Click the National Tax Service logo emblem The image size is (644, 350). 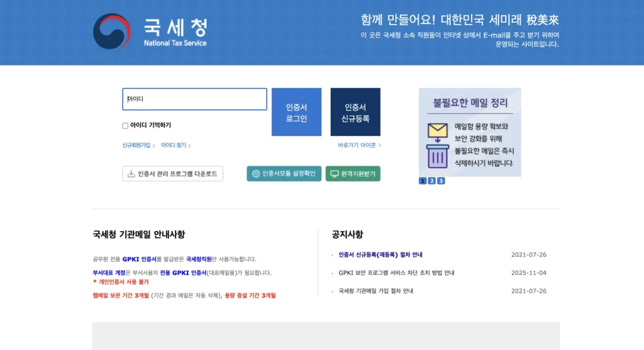point(112,31)
